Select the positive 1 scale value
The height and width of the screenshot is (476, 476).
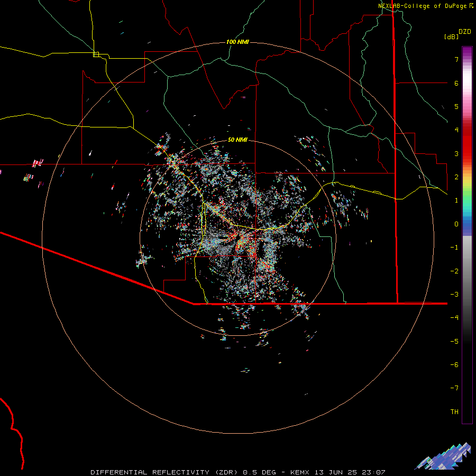click(456, 200)
